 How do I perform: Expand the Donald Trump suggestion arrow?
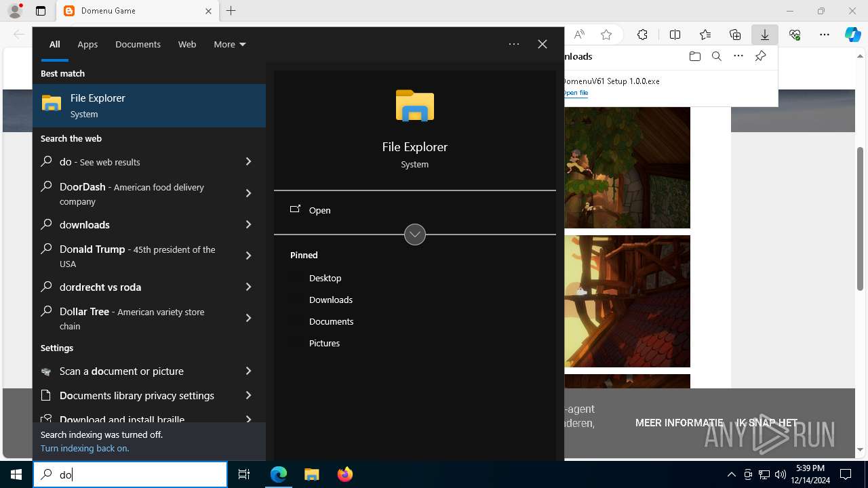[248, 256]
